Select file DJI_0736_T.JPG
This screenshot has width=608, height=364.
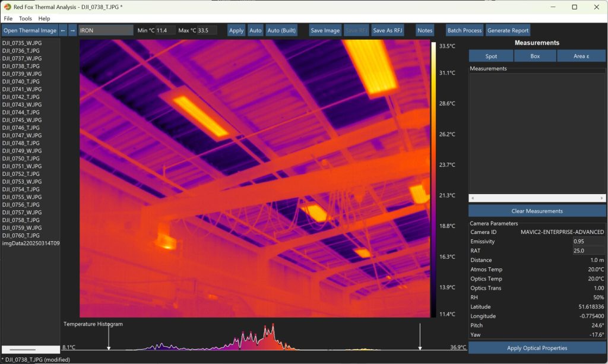tap(21, 51)
